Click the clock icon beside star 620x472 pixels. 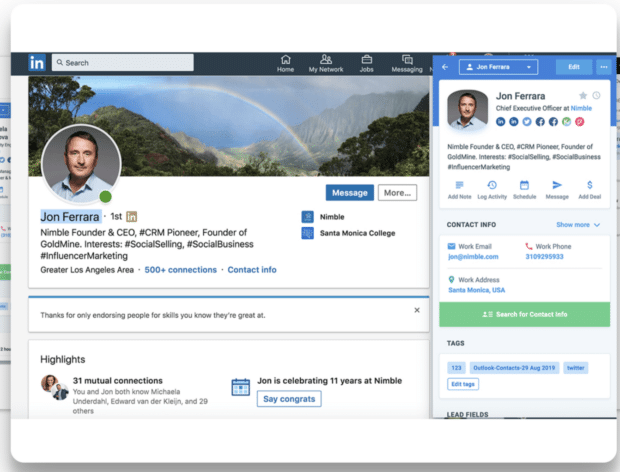tap(596, 95)
